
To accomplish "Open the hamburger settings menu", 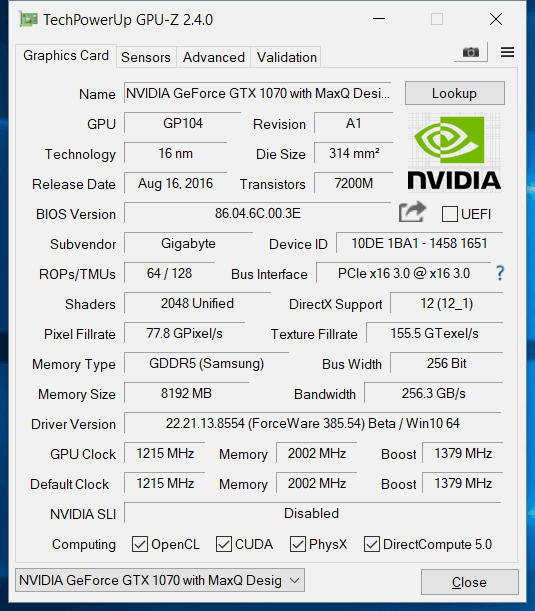I will [507, 52].
